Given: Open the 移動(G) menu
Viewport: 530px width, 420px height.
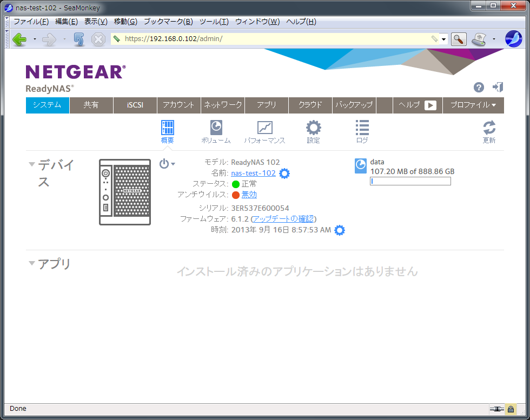Looking at the screenshot, I should 125,22.
